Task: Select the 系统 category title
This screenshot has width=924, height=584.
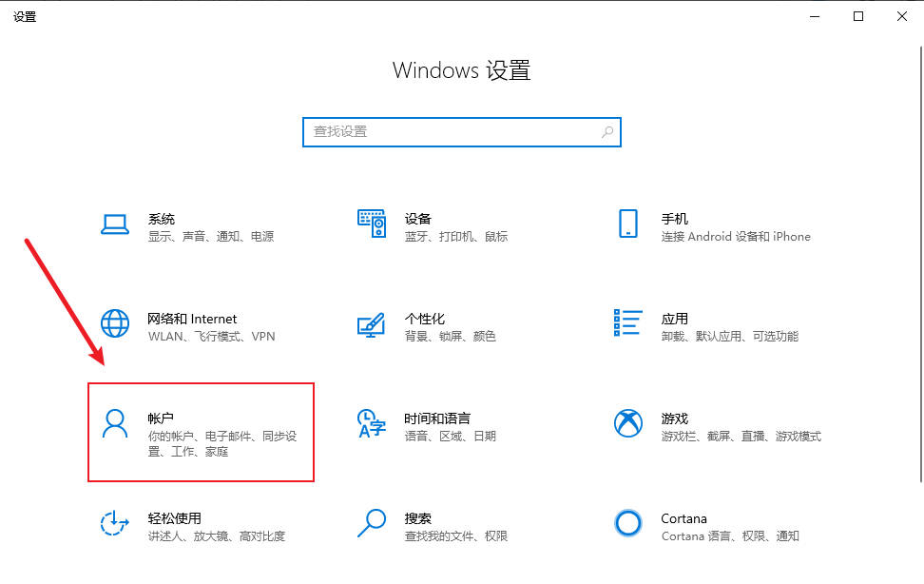Action: [162, 219]
